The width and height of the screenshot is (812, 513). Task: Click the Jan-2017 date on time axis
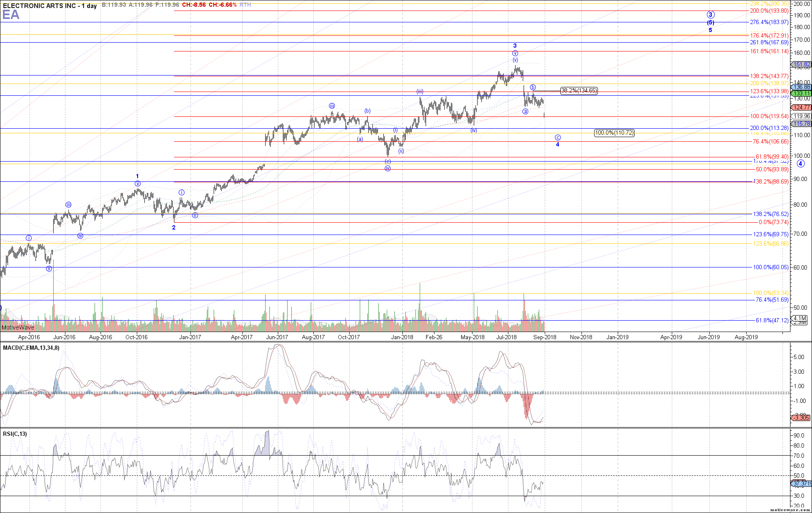(x=190, y=337)
